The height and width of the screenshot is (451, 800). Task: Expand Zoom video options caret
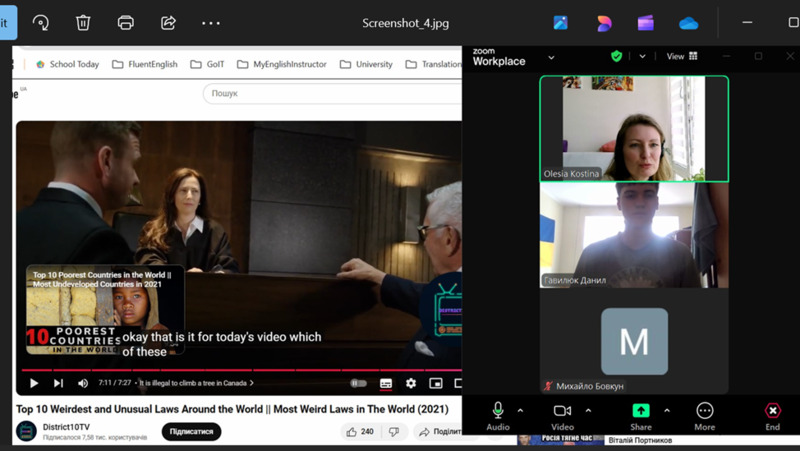(588, 410)
